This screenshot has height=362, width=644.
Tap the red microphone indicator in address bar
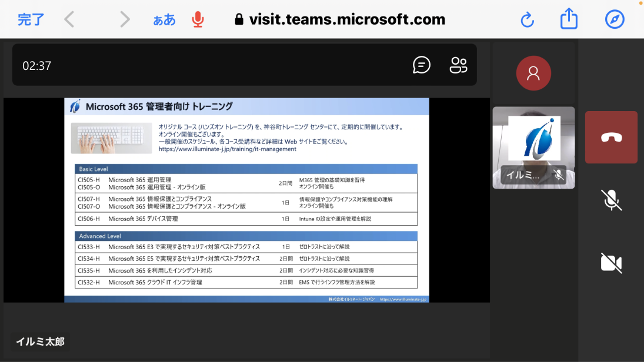198,19
